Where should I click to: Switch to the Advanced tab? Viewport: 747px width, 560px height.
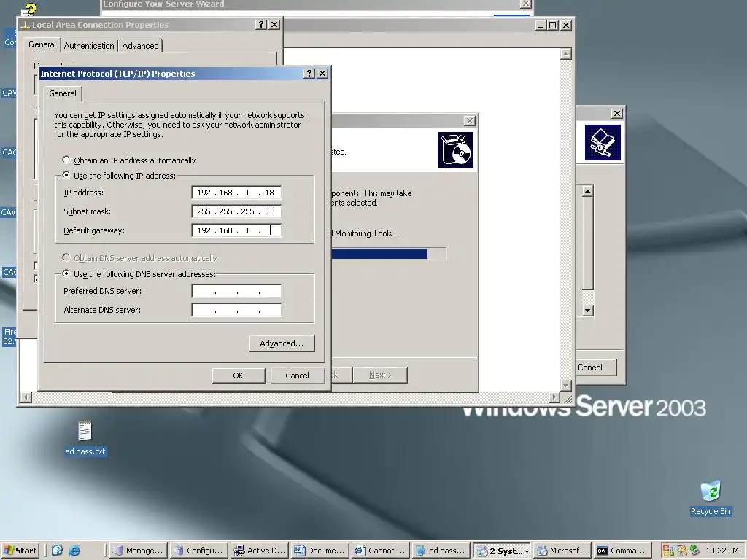click(140, 46)
